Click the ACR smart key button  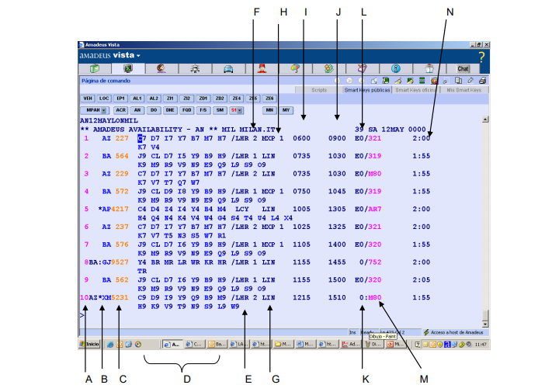[x=121, y=110]
